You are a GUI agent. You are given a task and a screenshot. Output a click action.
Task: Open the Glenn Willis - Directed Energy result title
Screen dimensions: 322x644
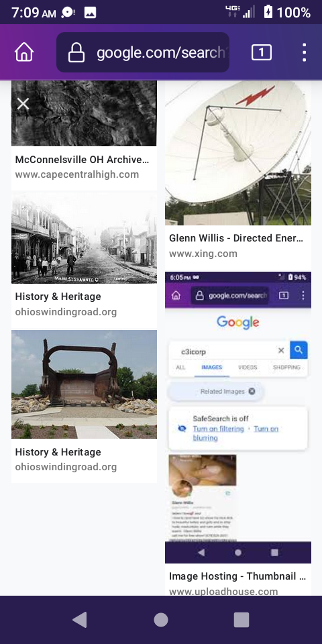236,238
